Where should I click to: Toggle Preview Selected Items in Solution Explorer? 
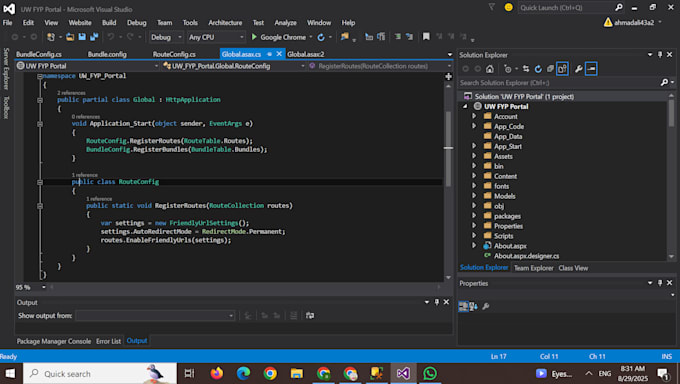click(591, 69)
